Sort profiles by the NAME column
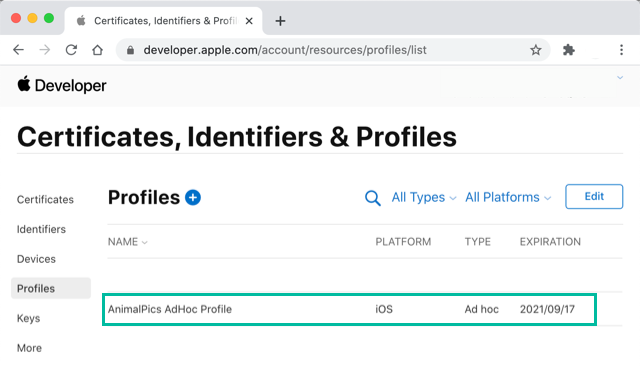Image resolution: width=640 pixels, height=368 pixels. click(x=127, y=242)
